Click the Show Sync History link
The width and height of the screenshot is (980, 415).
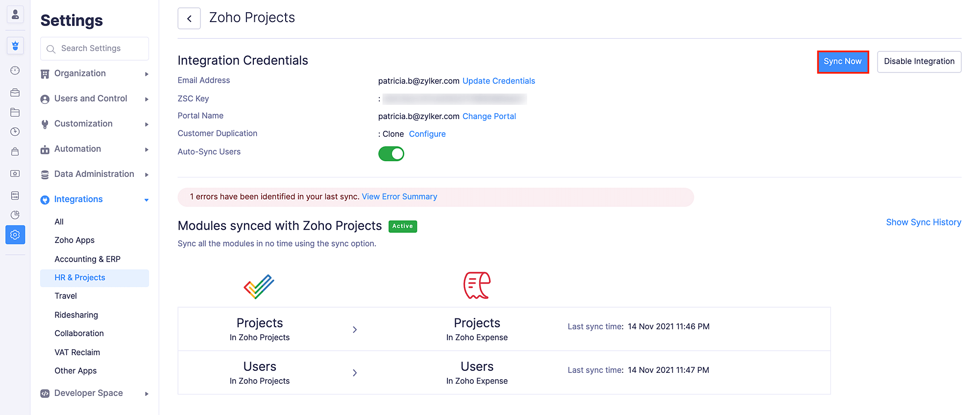(923, 222)
